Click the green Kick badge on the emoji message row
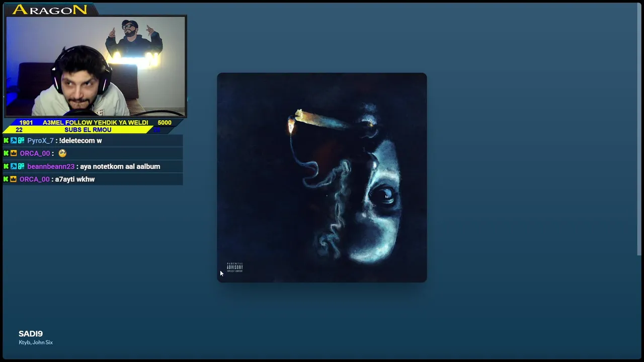This screenshot has height=362, width=644. point(6,153)
